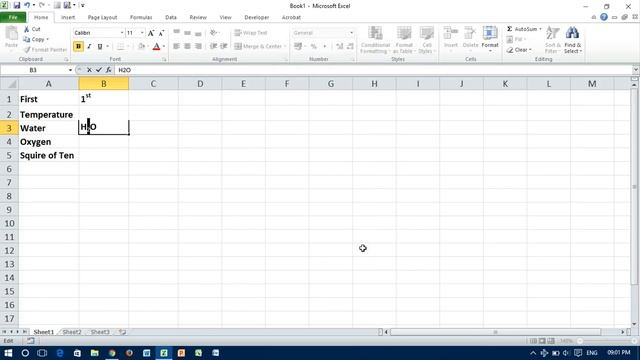Expand the formula bar with the chevron
This screenshot has width=640, height=360.
(x=636, y=70)
